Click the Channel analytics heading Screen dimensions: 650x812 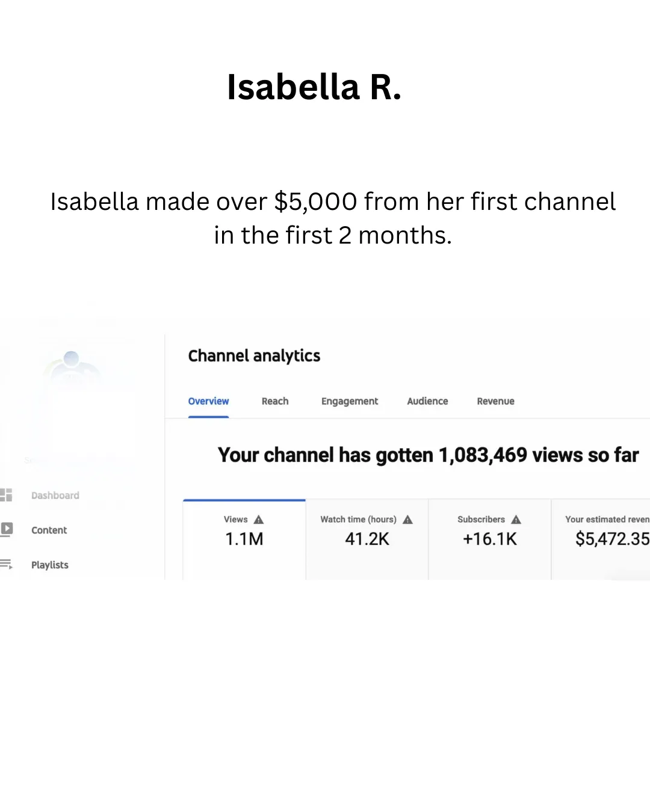(x=254, y=356)
